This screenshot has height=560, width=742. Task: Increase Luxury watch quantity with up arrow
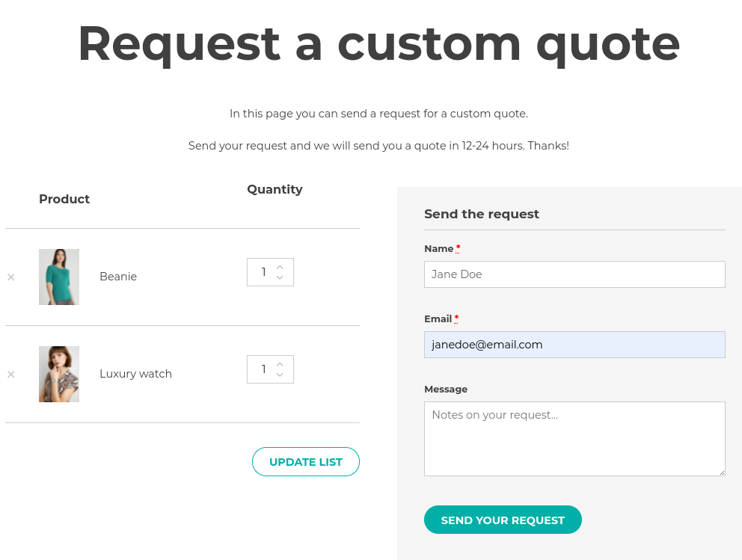(280, 365)
